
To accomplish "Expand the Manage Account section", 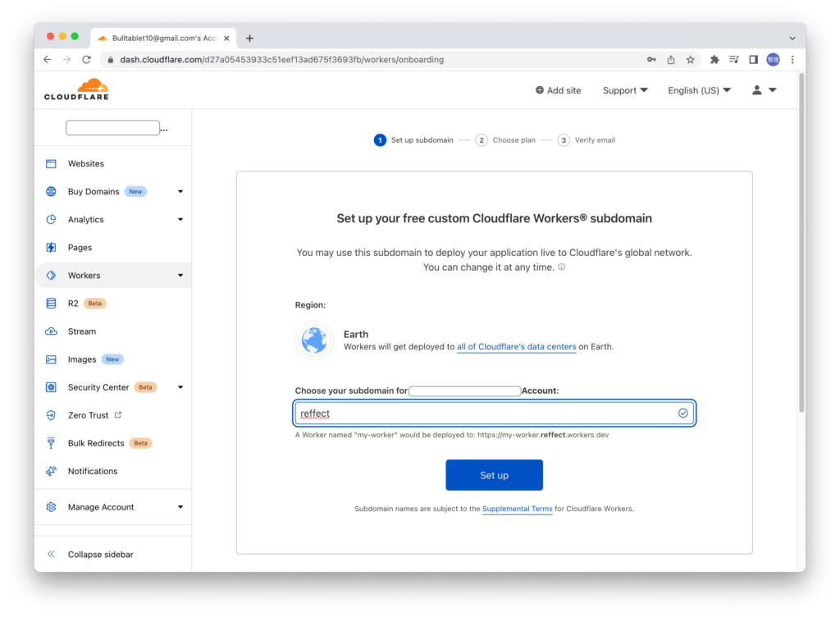I will (180, 507).
